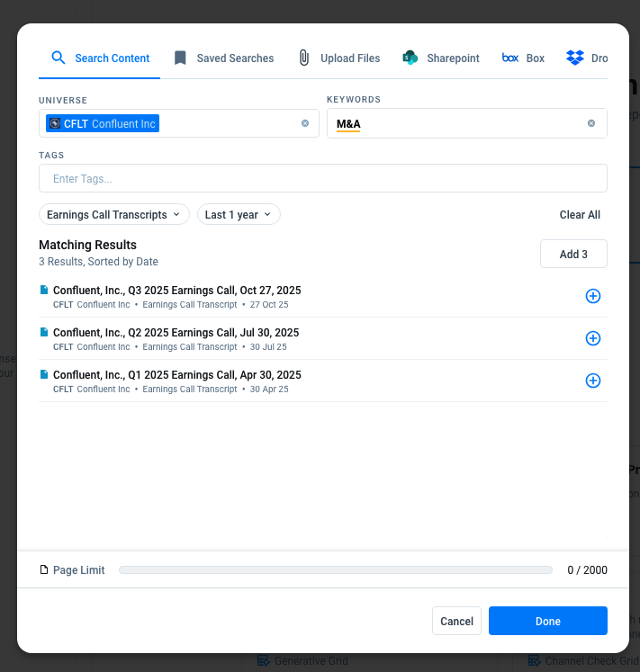640x672 pixels.
Task: Click the Page Limit progress bar
Action: (x=335, y=569)
